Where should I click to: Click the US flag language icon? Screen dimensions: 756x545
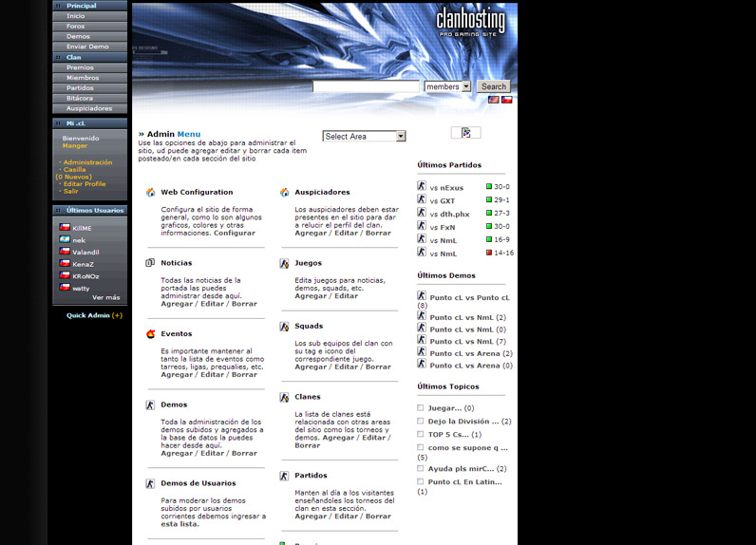493,100
